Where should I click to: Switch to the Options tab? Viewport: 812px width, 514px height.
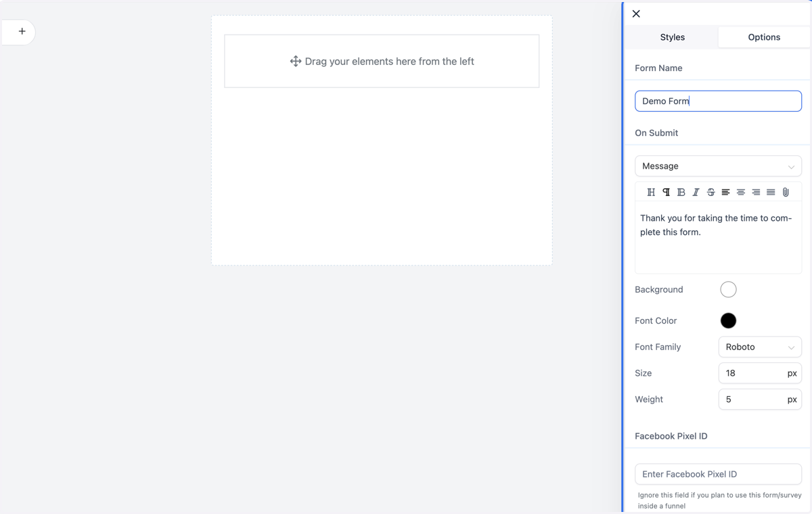764,37
